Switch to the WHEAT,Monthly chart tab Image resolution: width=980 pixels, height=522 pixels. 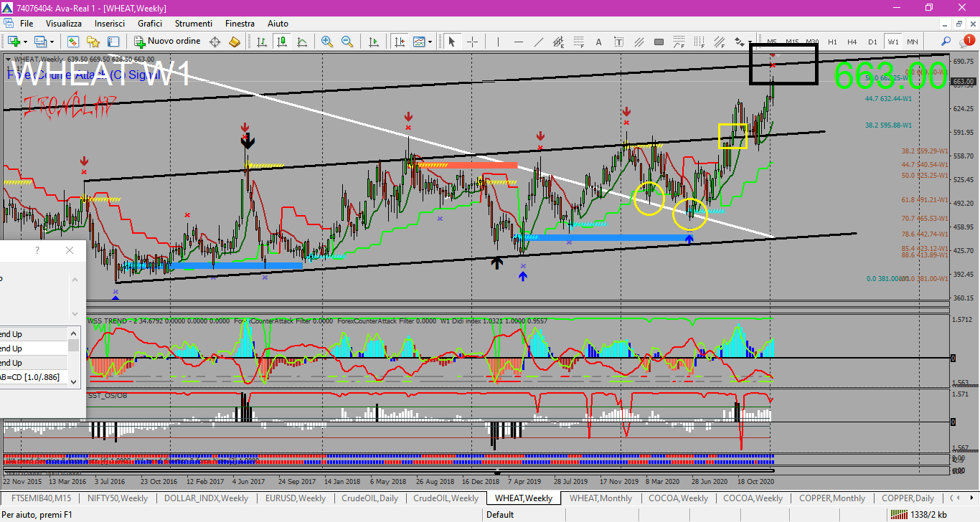pyautogui.click(x=600, y=498)
